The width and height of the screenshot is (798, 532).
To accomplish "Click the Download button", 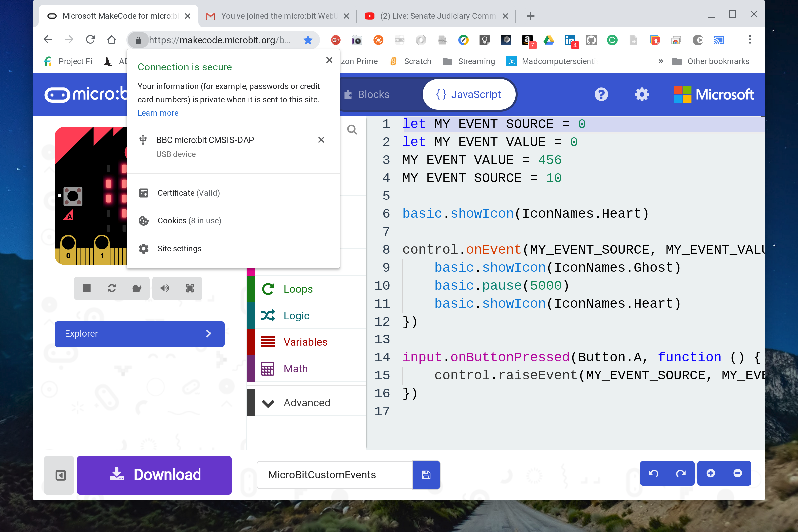I will point(154,475).
